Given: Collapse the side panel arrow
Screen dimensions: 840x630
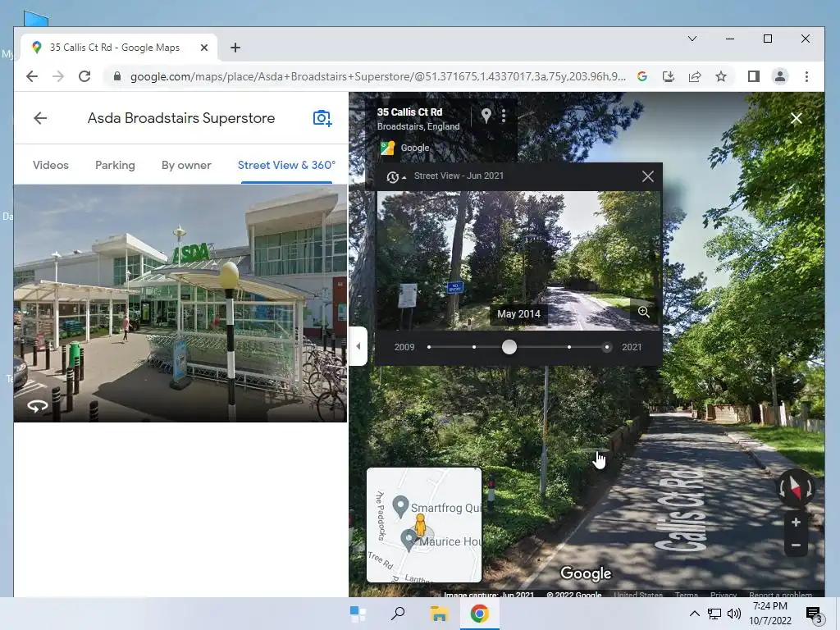Looking at the screenshot, I should click(358, 346).
